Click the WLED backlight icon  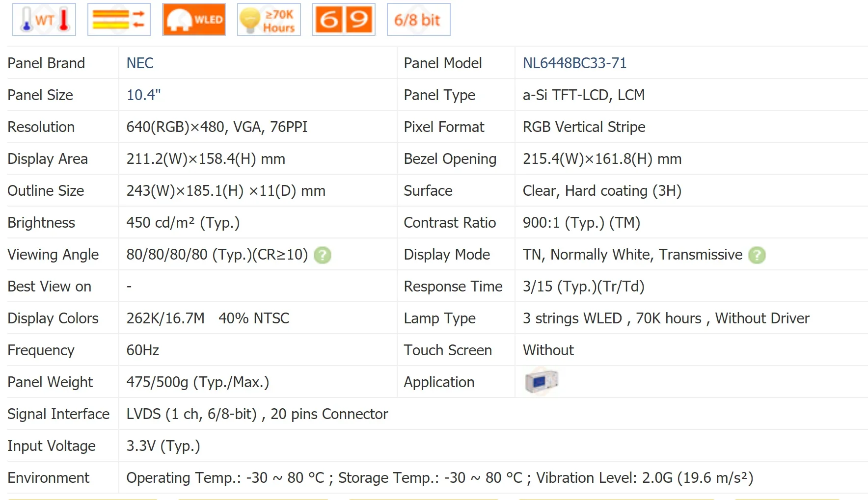pyautogui.click(x=194, y=20)
